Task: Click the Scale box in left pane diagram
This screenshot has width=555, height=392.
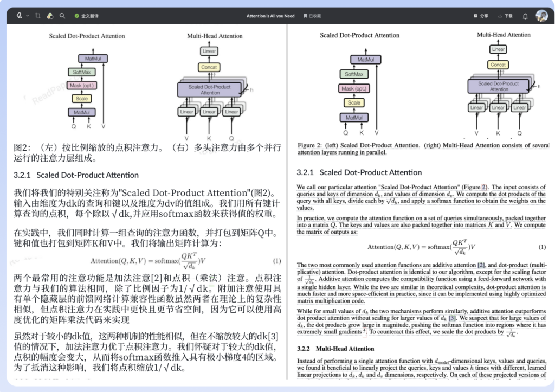Action: pos(82,99)
